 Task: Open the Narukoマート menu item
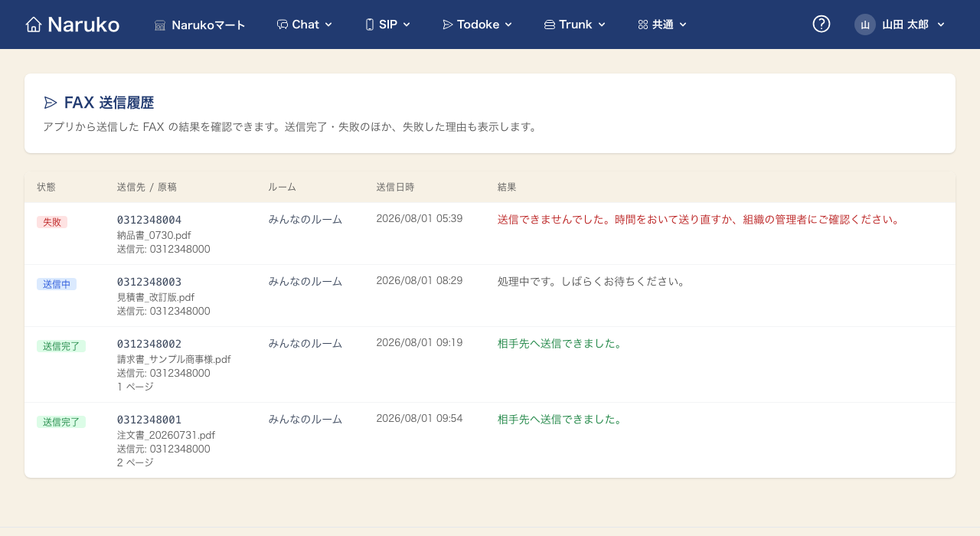click(200, 25)
